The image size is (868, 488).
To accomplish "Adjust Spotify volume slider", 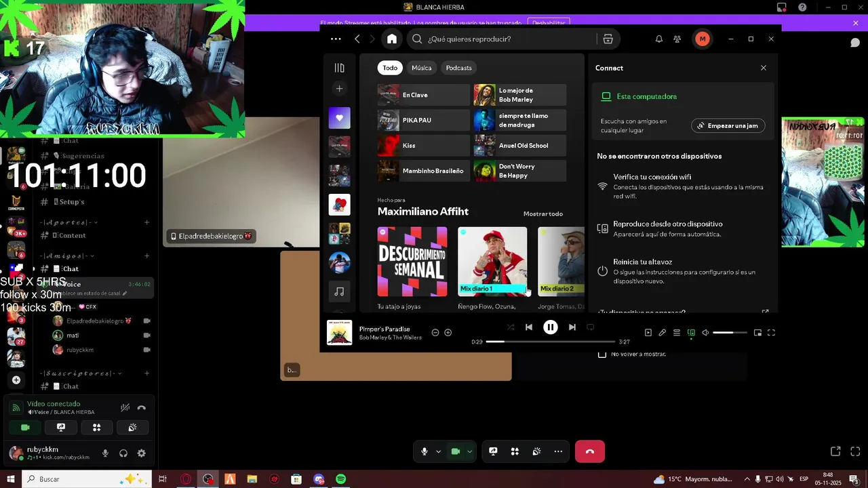I will (x=730, y=333).
